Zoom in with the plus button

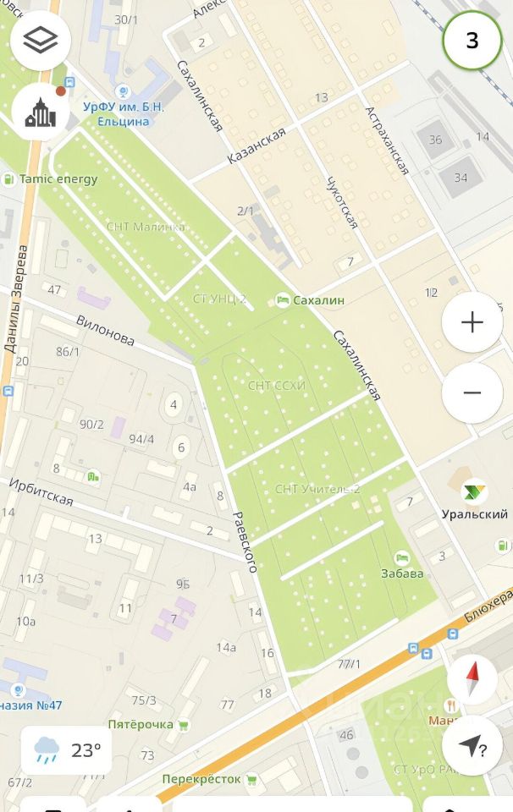pyautogui.click(x=472, y=322)
